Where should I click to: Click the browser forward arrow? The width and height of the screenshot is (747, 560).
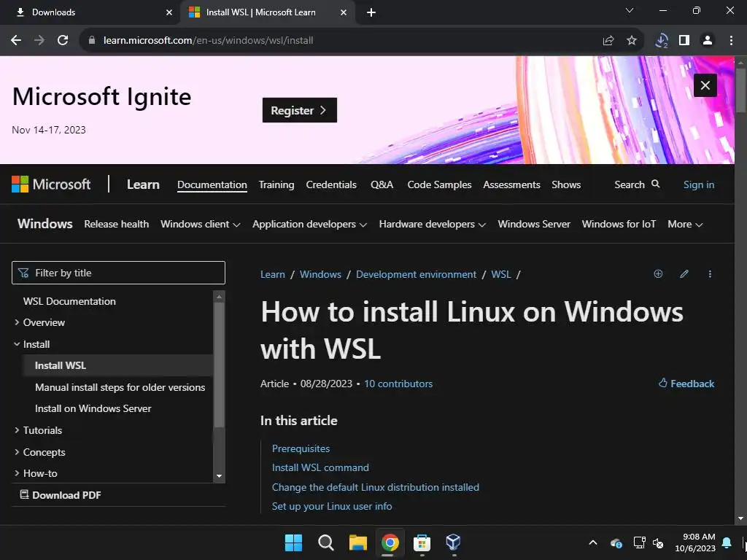tap(39, 41)
